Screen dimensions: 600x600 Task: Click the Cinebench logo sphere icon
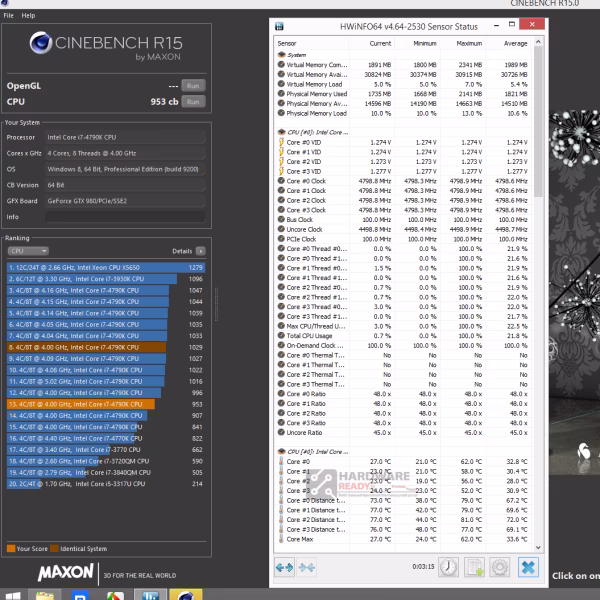(x=41, y=43)
